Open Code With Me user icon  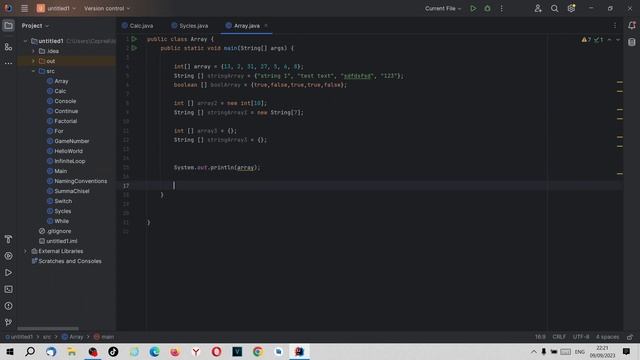538,8
